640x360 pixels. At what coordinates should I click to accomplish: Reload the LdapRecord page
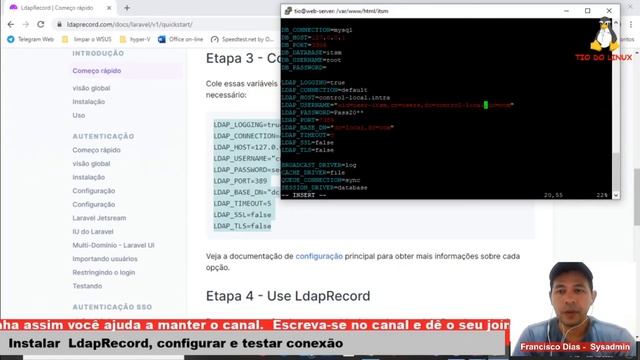41,24
